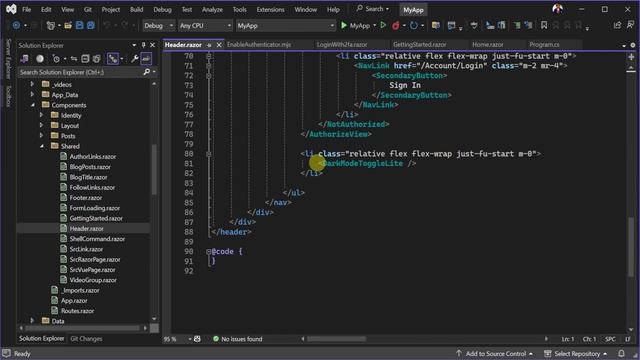Click Solution Explorer Switch Views icon

(24, 59)
